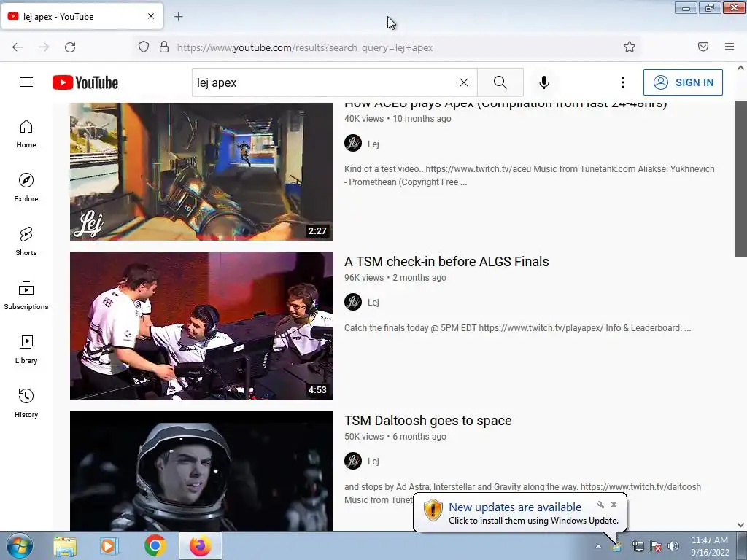The image size is (747, 560).
Task: Click the page vertical scrollbar thumb
Action: click(740, 179)
